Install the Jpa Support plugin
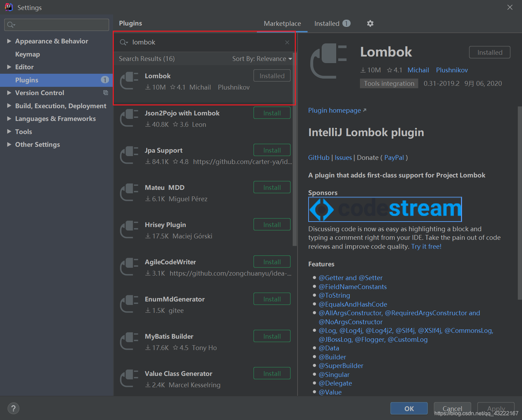This screenshot has width=522, height=420. click(272, 150)
